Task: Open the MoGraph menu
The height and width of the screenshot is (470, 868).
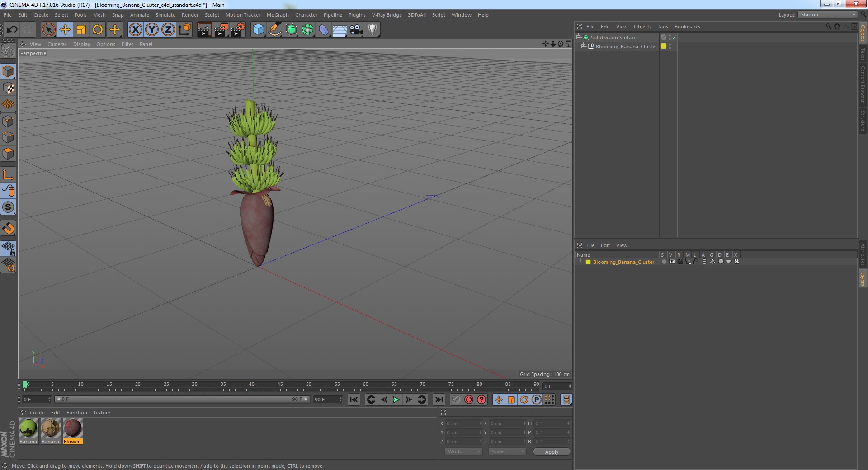Action: click(278, 15)
